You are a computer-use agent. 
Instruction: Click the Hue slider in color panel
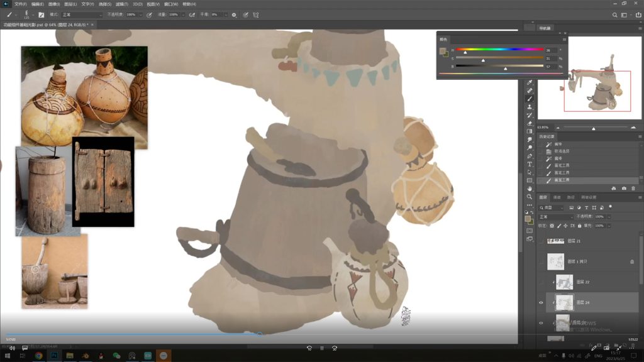(500, 49)
